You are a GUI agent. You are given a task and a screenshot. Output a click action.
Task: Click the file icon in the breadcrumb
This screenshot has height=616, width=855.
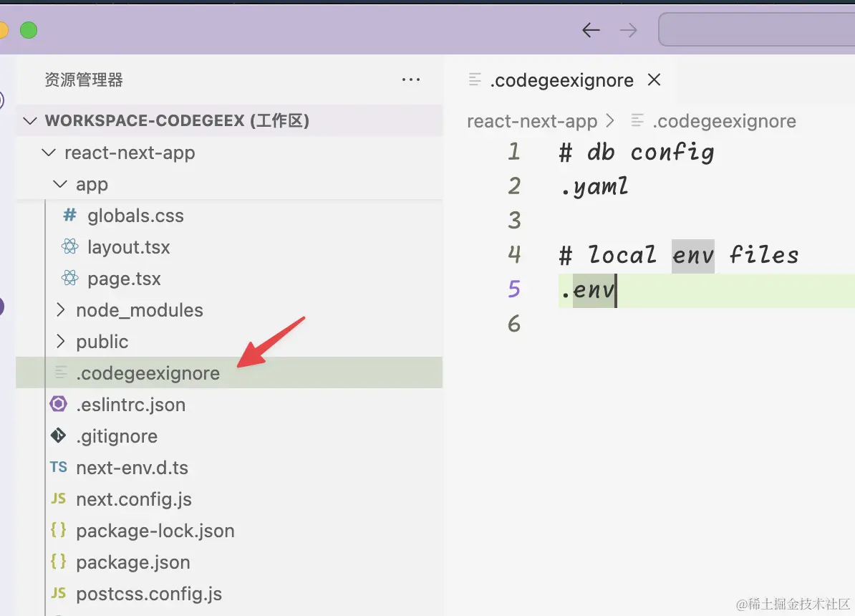637,120
